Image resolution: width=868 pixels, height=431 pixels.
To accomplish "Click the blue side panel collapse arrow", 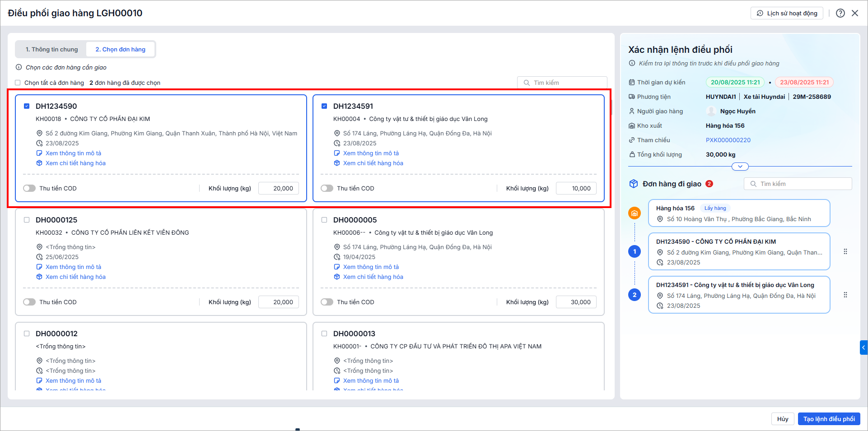I will point(863,348).
